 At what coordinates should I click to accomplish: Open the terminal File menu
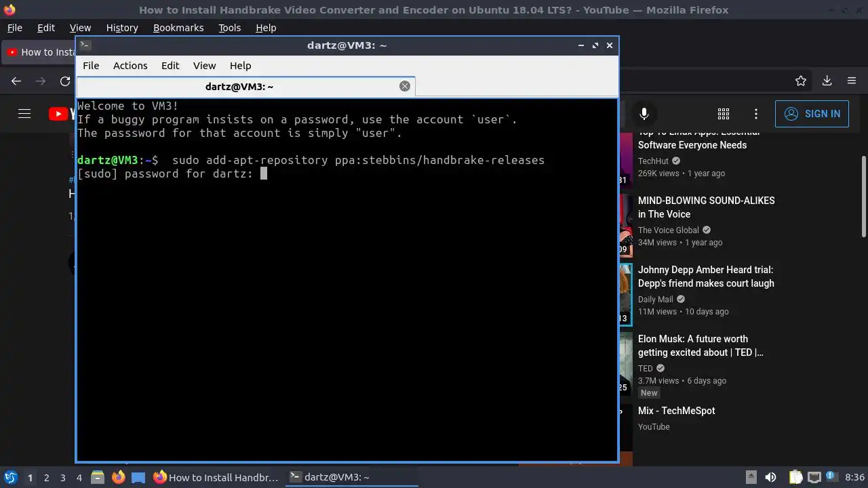[91, 66]
